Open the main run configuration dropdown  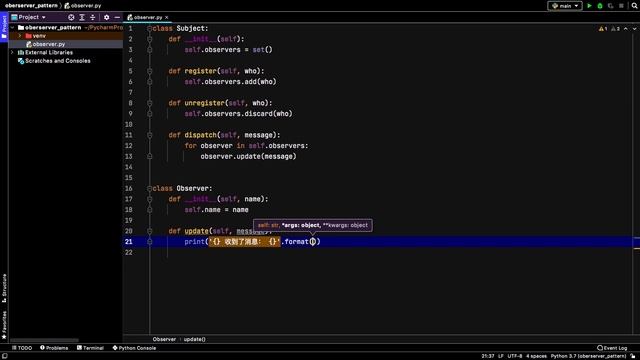(564, 6)
